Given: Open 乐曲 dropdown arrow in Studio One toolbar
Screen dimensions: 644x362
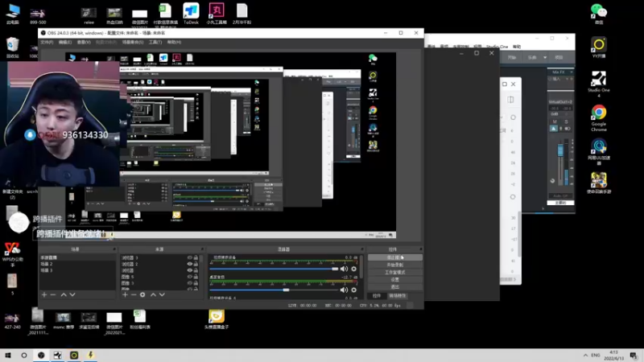Looking at the screenshot, I should [x=545, y=57].
